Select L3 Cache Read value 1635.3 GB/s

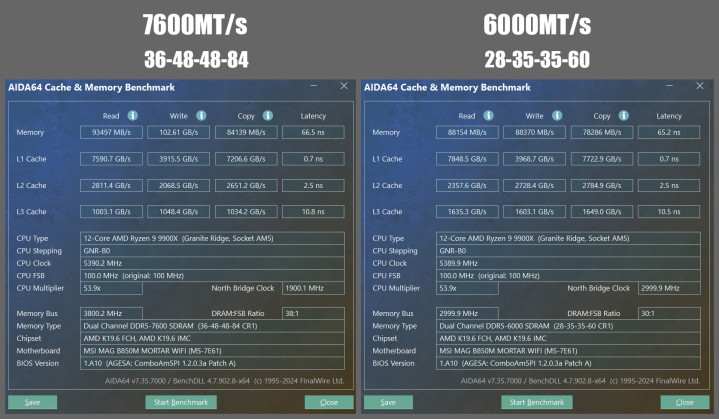click(467, 211)
